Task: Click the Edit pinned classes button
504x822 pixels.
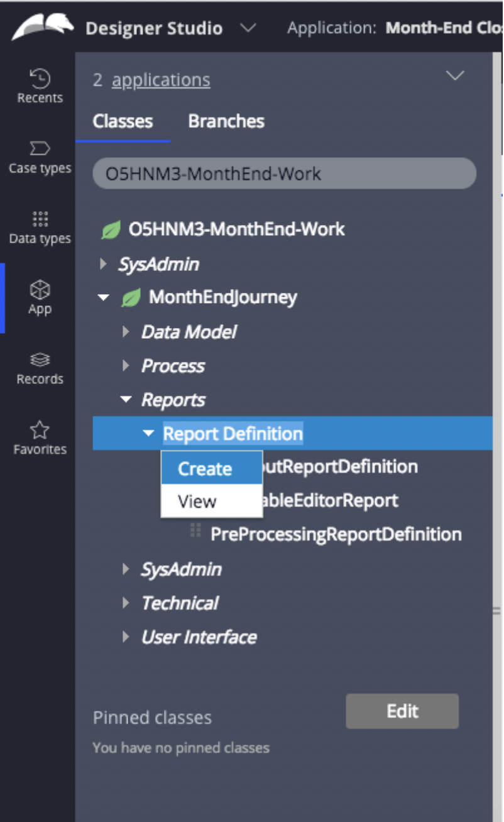Action: point(402,711)
